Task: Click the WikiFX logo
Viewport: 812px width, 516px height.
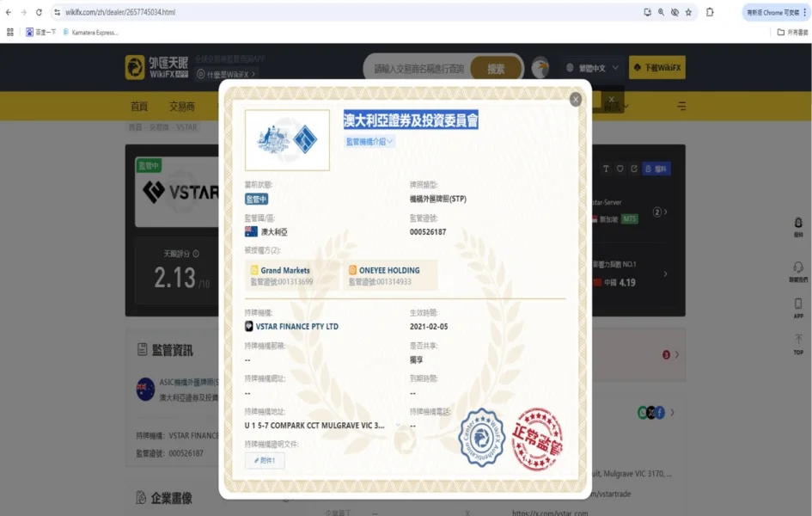Action: 157,67
